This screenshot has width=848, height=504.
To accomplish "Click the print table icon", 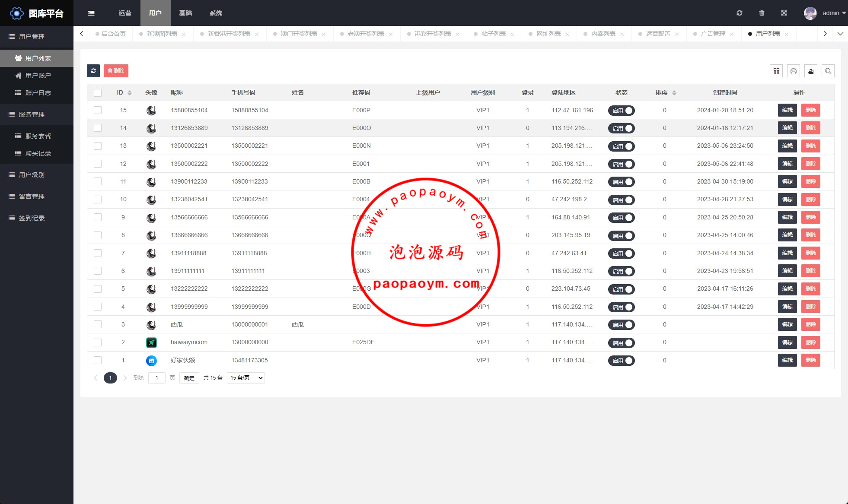I will point(794,71).
